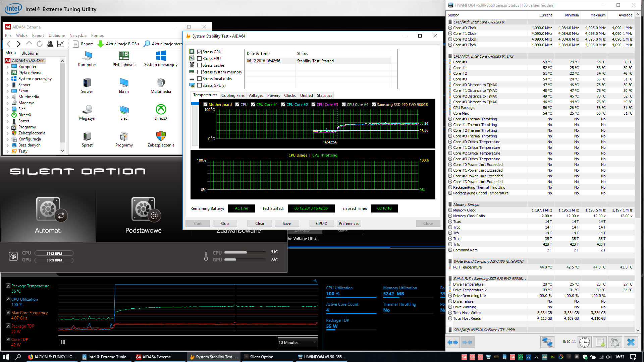
Task: Click Aktualizacje BIOSu toolbar button
Action: pyautogui.click(x=118, y=44)
